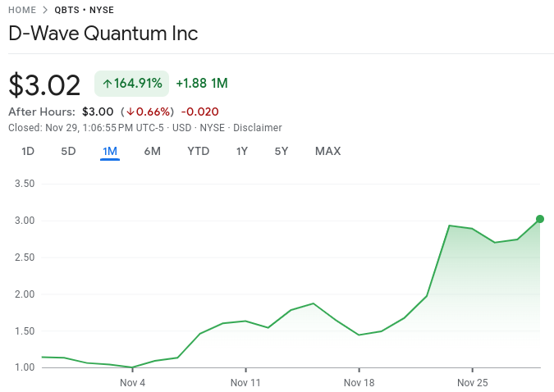Screen dimensions: 554x392
Task: Click the green endpoint dot on chart
Action: coord(540,219)
